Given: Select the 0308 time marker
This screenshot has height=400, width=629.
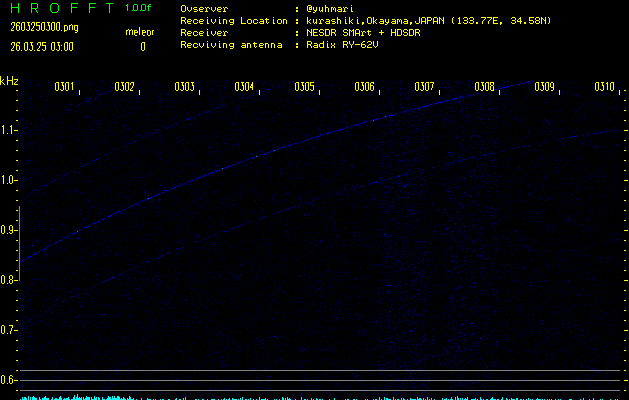Looking at the screenshot, I should tap(484, 87).
